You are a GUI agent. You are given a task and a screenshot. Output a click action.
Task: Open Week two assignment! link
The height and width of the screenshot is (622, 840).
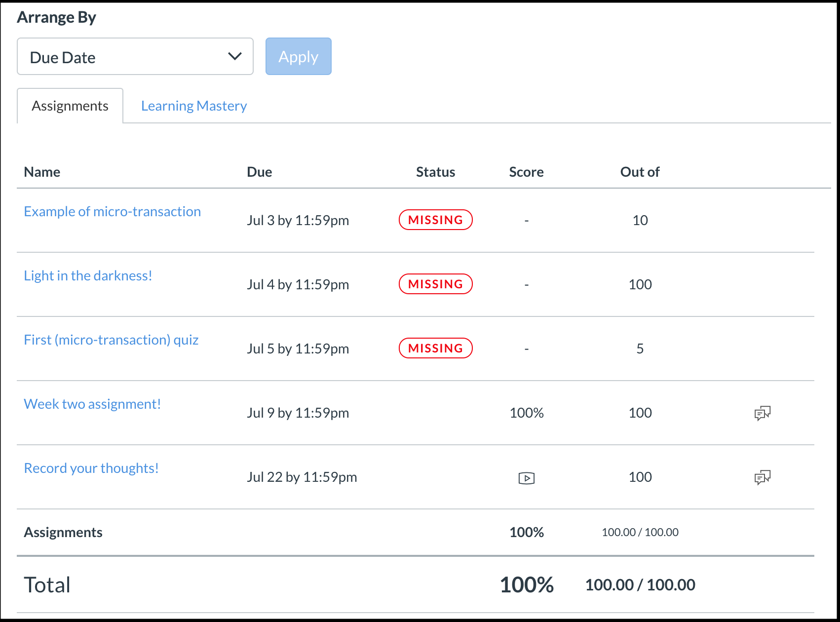[x=93, y=404]
